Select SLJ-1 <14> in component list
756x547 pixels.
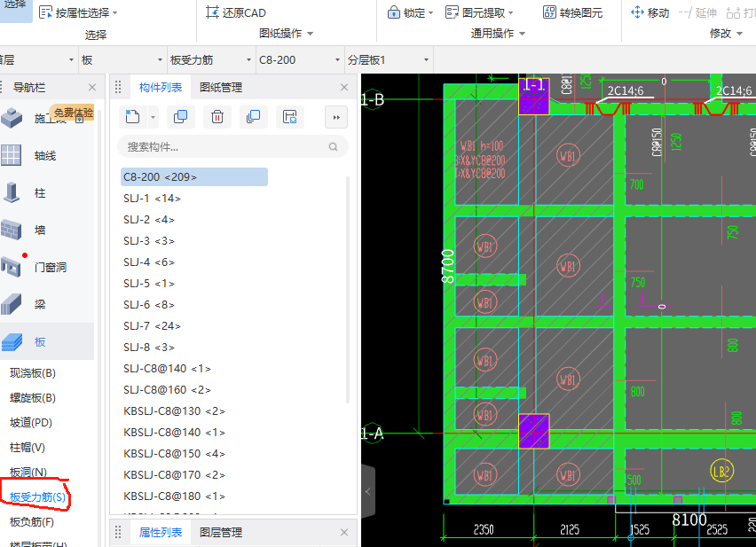[x=152, y=199]
